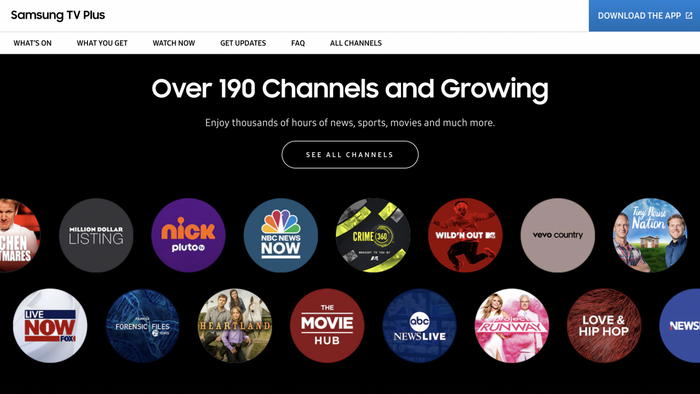Open the Heartland channel
Image resolution: width=700 pixels, height=394 pixels.
click(235, 326)
